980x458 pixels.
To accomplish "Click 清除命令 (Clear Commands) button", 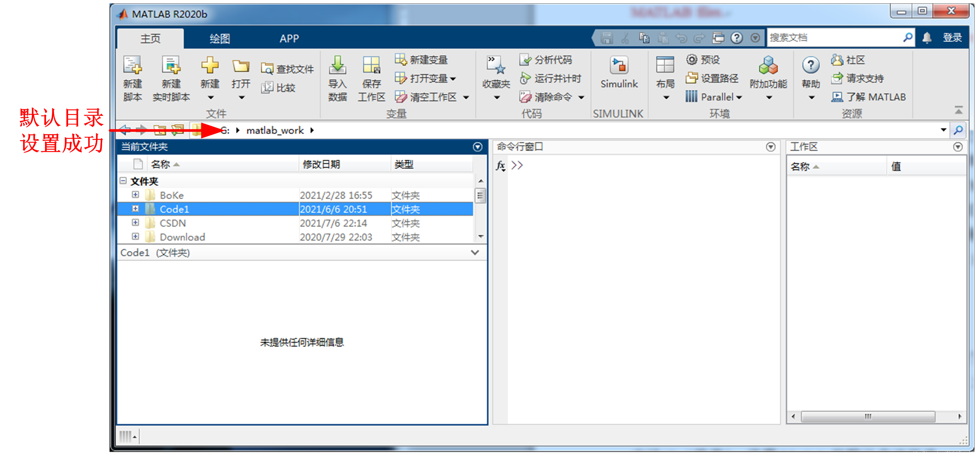I will pos(549,96).
